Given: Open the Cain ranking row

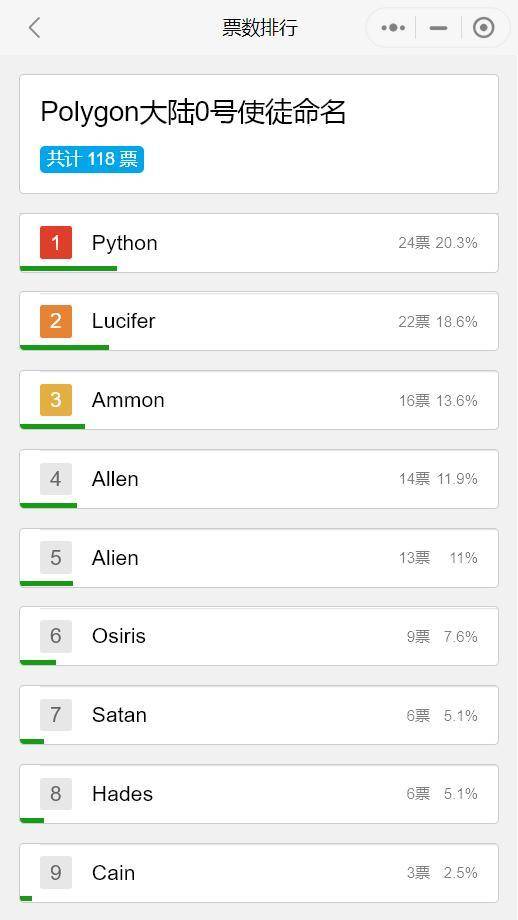Looking at the screenshot, I should tap(259, 873).
